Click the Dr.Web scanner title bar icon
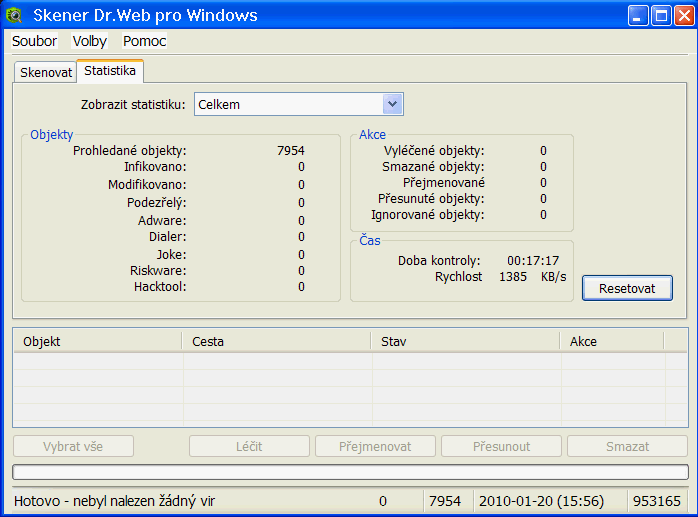Viewport: 698px width, 517px height. point(14,16)
